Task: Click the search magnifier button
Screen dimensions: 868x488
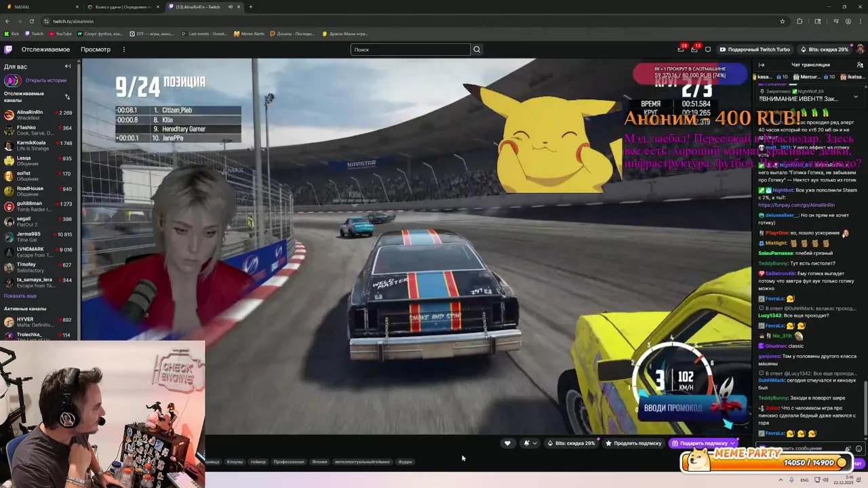Action: click(477, 49)
